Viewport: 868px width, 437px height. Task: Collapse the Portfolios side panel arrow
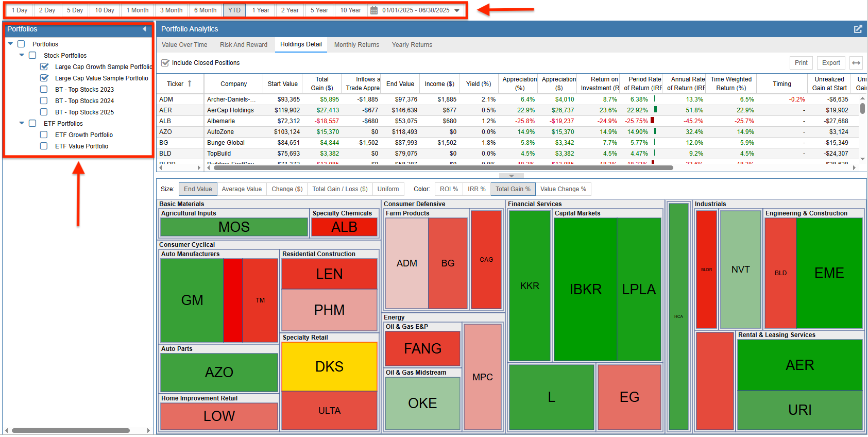coord(145,29)
